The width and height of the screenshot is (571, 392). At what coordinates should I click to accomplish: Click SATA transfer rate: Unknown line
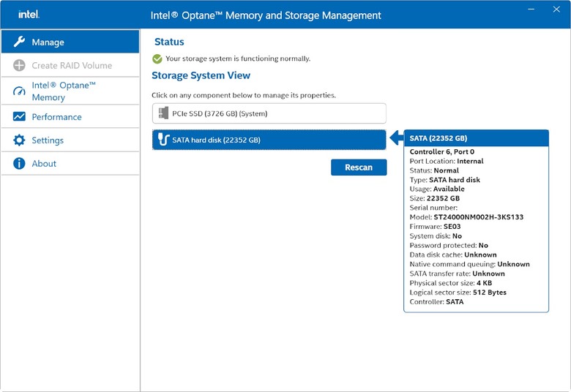[457, 274]
